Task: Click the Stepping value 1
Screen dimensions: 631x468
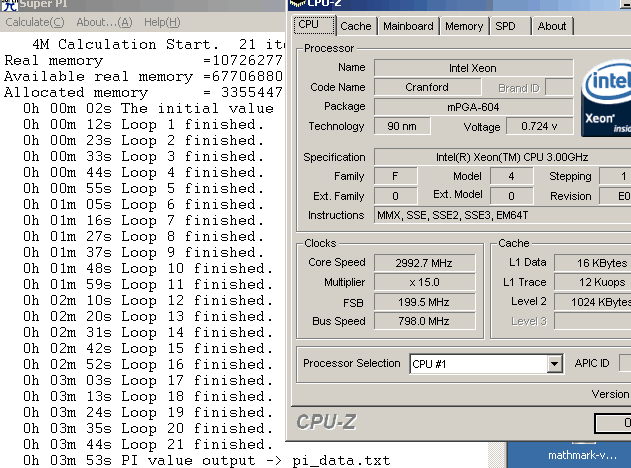Action: click(x=615, y=176)
